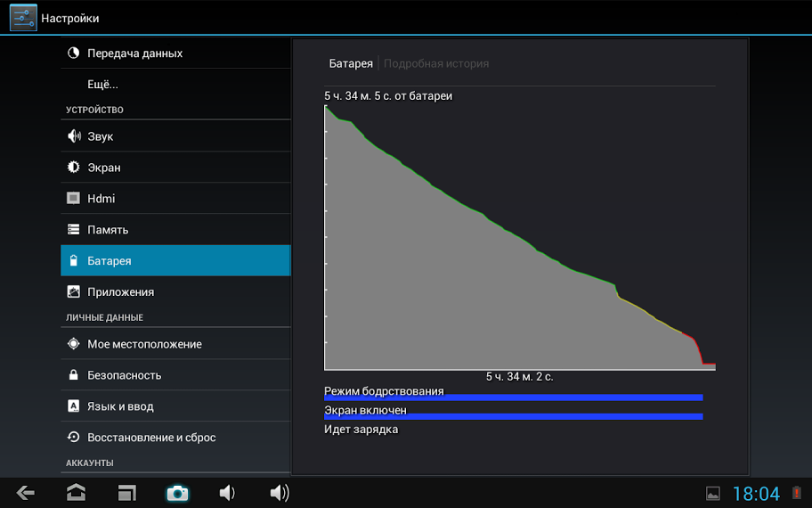This screenshot has height=508, width=812.
Task: Click the '5 ч. 34 м. 2 с.' axis label
Action: (x=519, y=377)
